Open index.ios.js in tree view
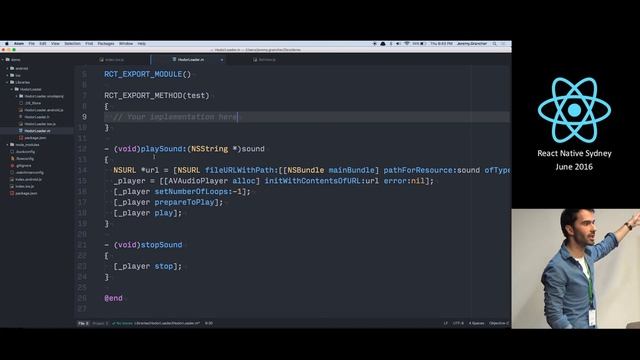This screenshot has height=360, width=640. pyautogui.click(x=24, y=187)
